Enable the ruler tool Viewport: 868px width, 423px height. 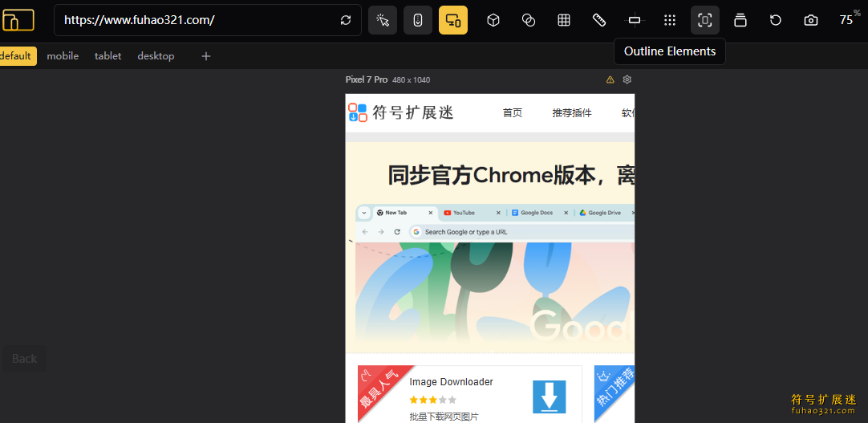599,21
